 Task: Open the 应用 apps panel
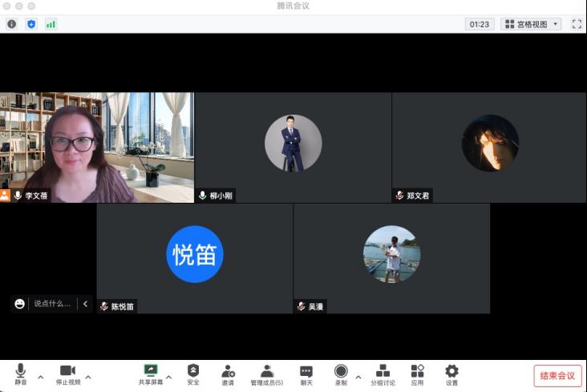click(417, 374)
